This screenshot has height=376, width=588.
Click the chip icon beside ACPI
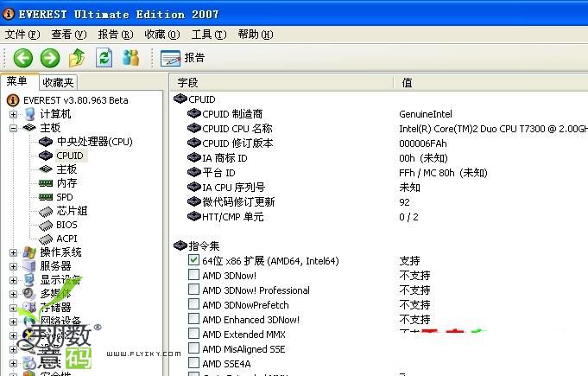coord(46,239)
